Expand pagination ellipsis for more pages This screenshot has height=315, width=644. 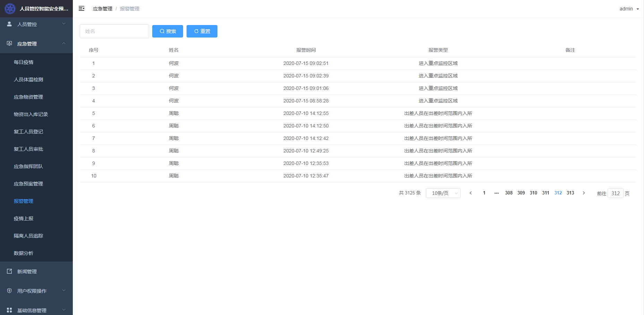point(496,193)
